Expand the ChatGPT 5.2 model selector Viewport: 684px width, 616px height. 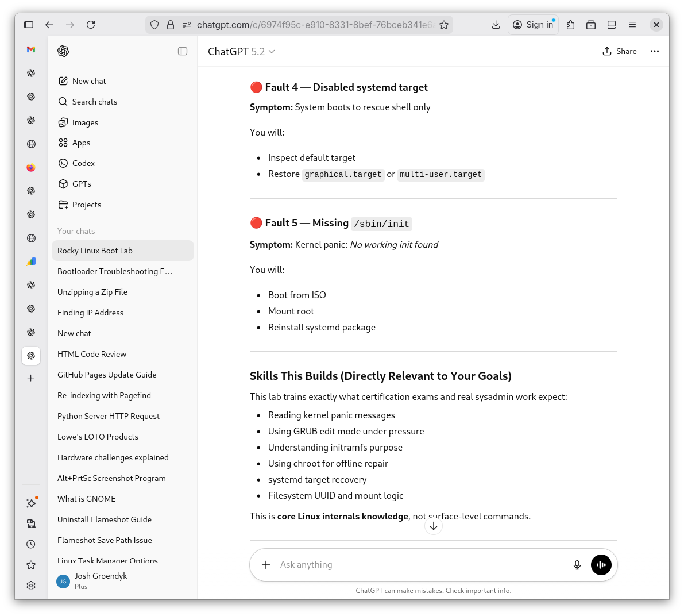coord(241,52)
